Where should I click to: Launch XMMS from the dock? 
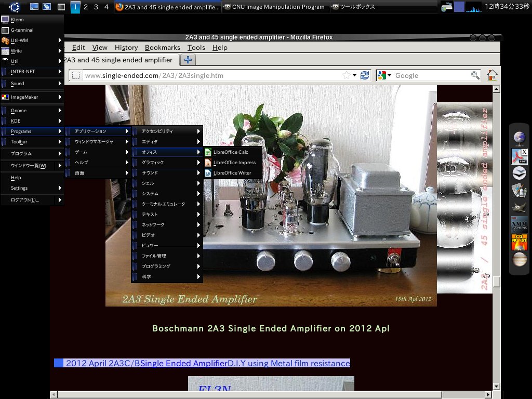[x=519, y=225]
